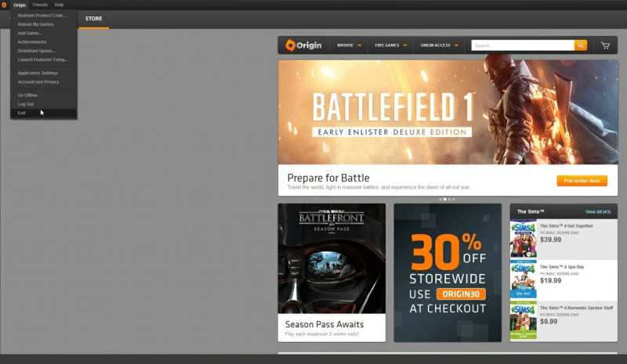Select the first carousel dot
The width and height of the screenshot is (627, 364).
click(440, 199)
